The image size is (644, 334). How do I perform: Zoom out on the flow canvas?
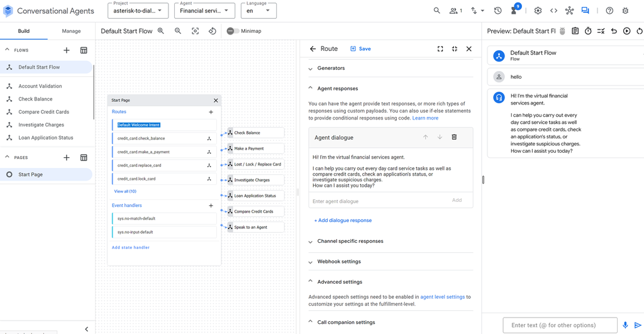click(178, 31)
